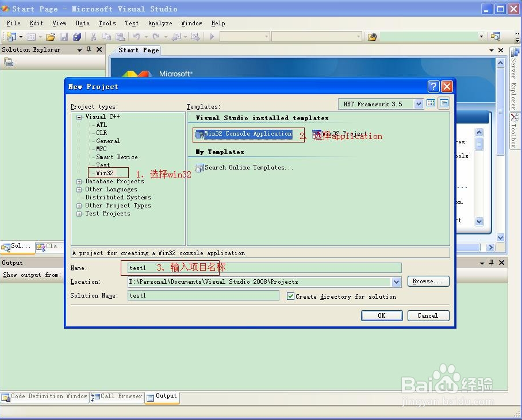Screen dimensions: 522x420
Task: Click the Copy toolbar icon
Action: coord(106,37)
